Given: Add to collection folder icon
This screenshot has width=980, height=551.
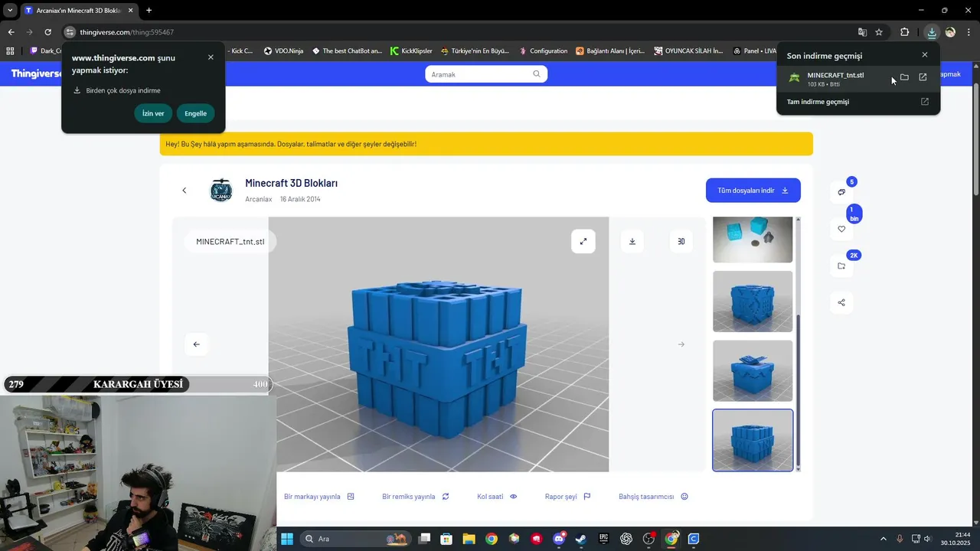Looking at the screenshot, I should (841, 266).
